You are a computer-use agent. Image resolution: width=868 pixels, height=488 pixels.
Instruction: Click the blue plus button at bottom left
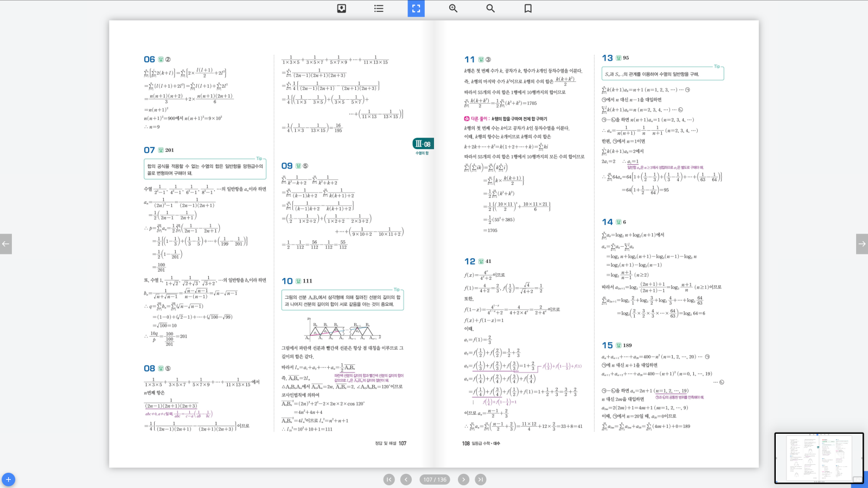[8, 479]
